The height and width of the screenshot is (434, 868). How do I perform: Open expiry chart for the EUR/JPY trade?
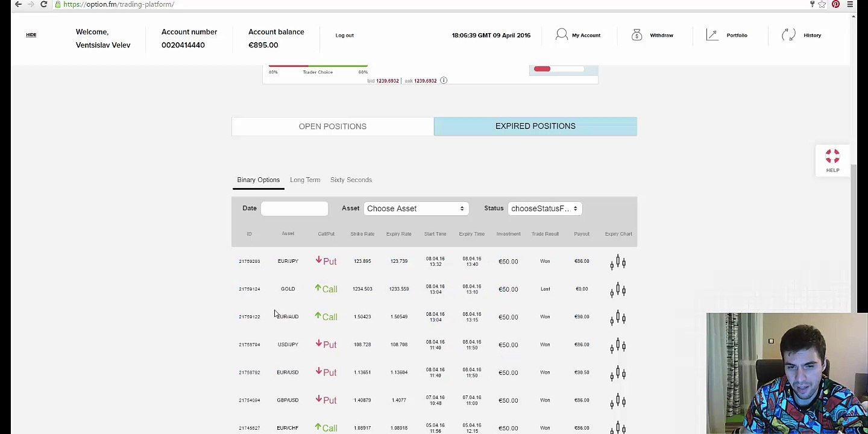[618, 262]
